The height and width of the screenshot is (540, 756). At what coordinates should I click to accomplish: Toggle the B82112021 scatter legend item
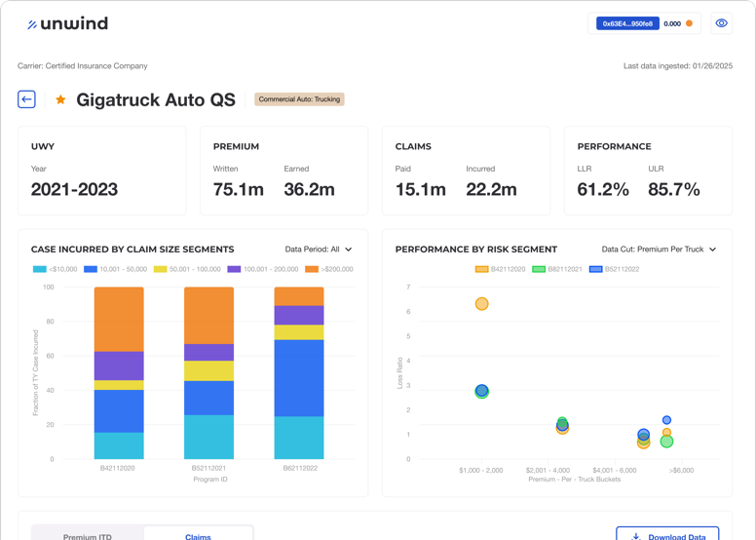tap(557, 269)
